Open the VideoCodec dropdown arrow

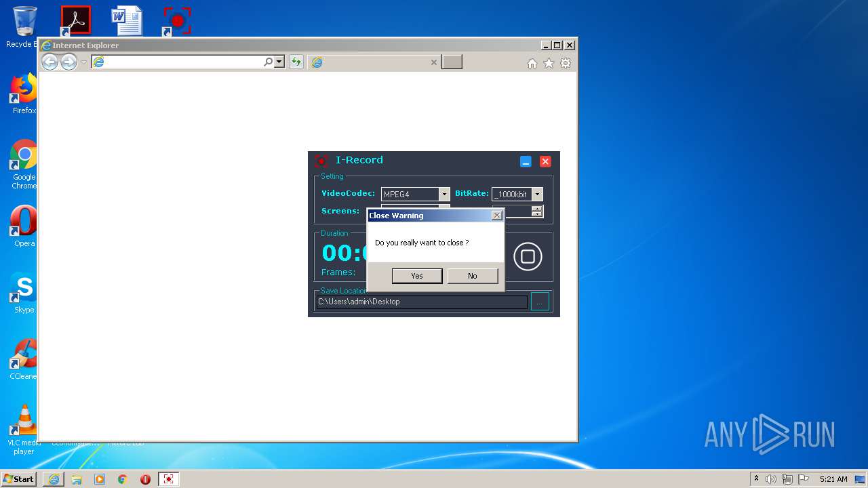click(x=444, y=195)
